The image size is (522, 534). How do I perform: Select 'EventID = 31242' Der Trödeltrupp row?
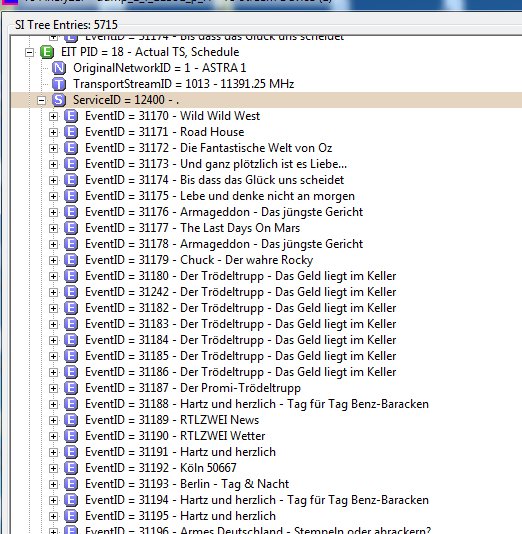241,292
